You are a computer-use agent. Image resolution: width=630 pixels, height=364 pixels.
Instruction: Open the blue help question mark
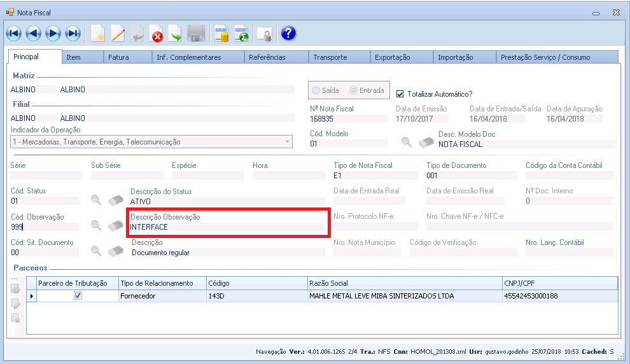click(288, 34)
